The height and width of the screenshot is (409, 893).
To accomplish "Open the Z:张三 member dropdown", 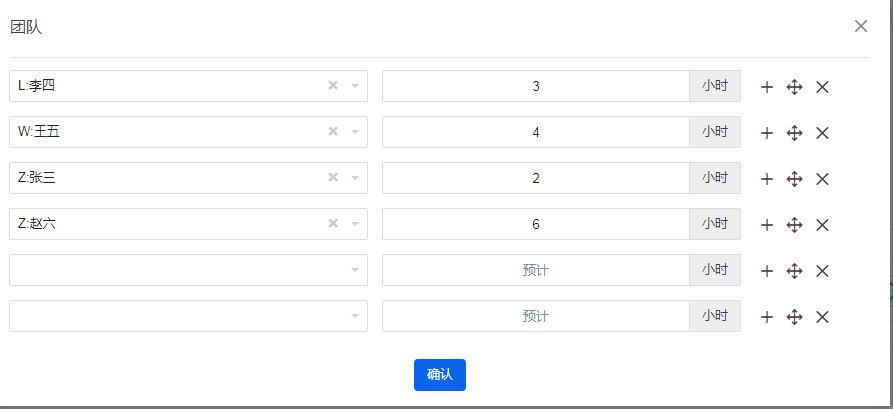I will click(x=355, y=178).
